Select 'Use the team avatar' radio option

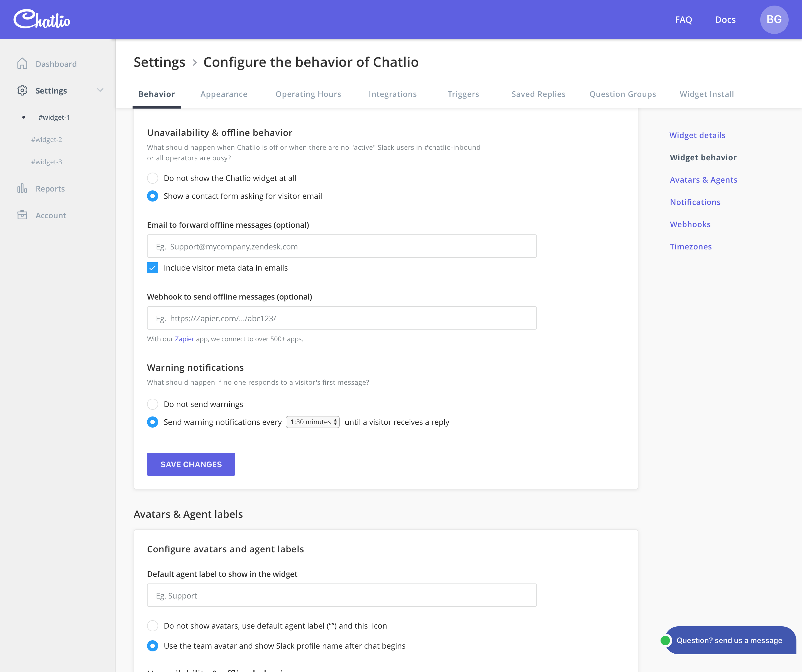tap(152, 646)
